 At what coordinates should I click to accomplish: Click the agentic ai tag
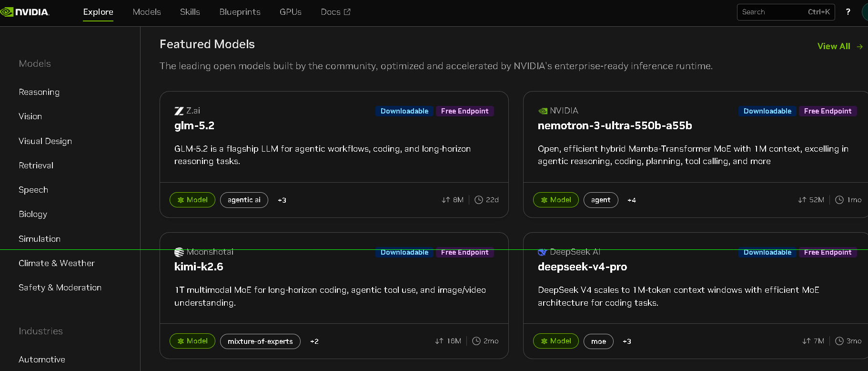(x=244, y=200)
